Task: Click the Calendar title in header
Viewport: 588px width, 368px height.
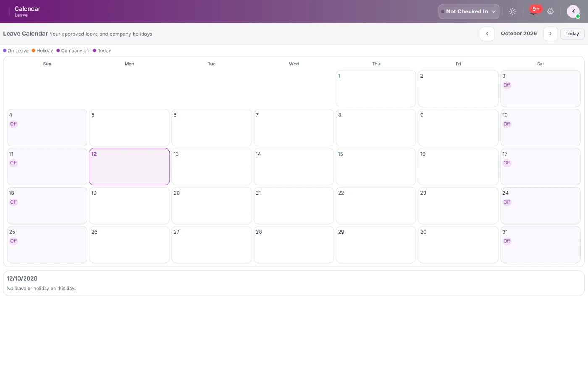Action: tap(27, 9)
